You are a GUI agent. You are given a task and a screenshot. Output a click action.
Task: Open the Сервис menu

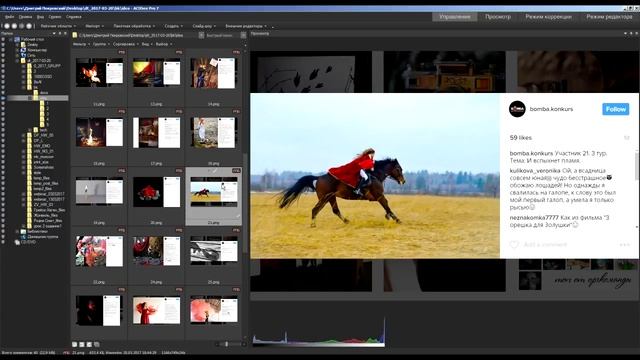55,17
